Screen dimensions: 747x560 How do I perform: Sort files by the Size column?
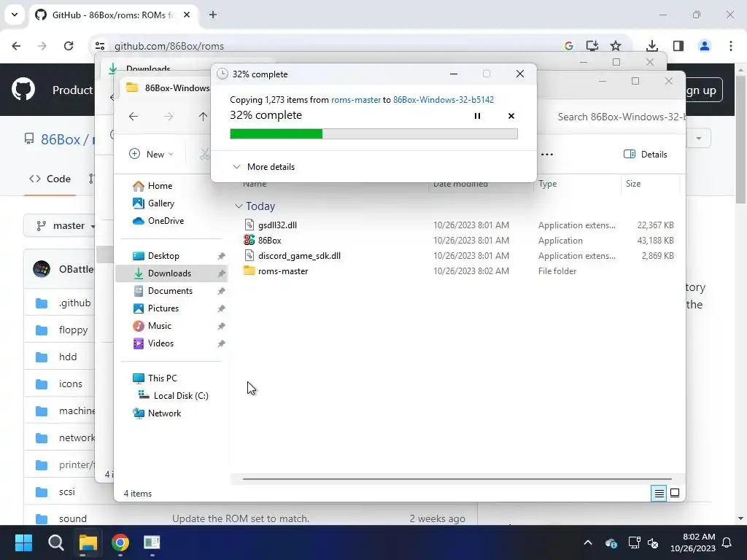click(x=633, y=183)
